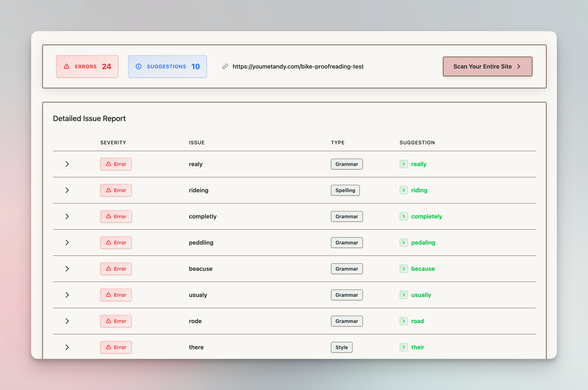Viewport: 588px width, 390px height.
Task: Click green arrow icon beside 'really'
Action: point(404,164)
